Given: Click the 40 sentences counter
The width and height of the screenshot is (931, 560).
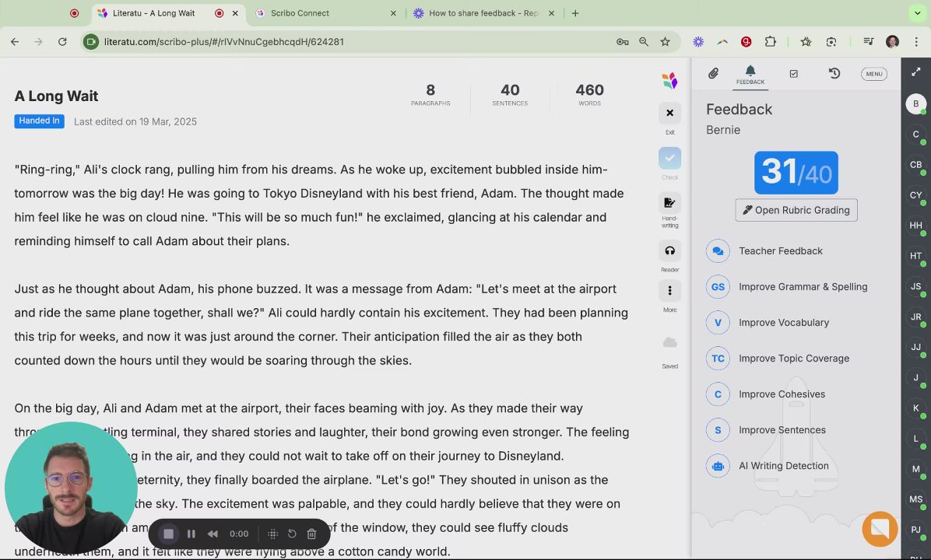Looking at the screenshot, I should pyautogui.click(x=510, y=94).
